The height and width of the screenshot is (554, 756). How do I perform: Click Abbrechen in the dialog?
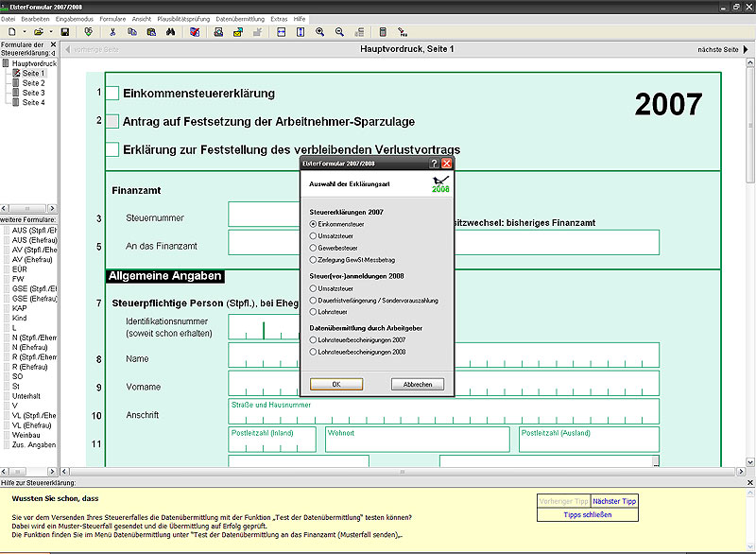click(x=418, y=384)
